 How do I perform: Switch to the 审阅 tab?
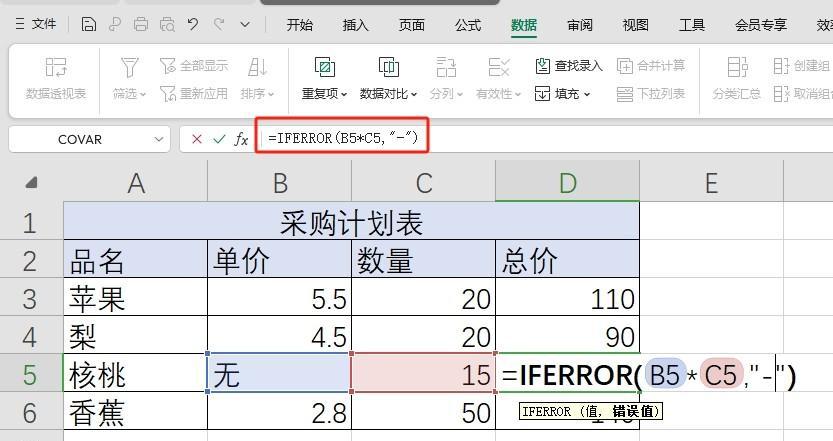coord(580,25)
